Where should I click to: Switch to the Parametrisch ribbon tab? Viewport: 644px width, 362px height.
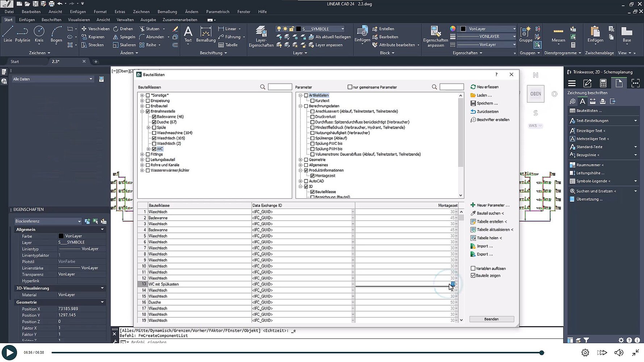tap(218, 11)
